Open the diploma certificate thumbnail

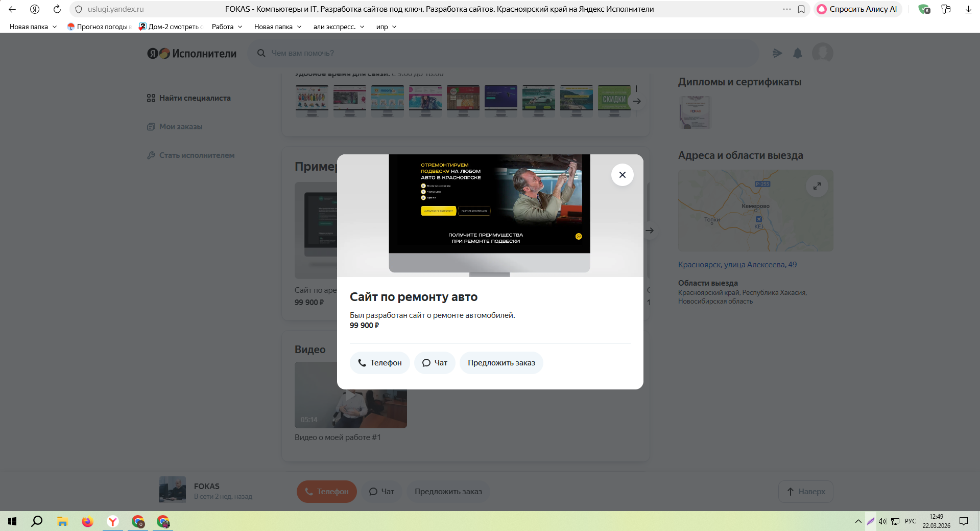(x=695, y=112)
